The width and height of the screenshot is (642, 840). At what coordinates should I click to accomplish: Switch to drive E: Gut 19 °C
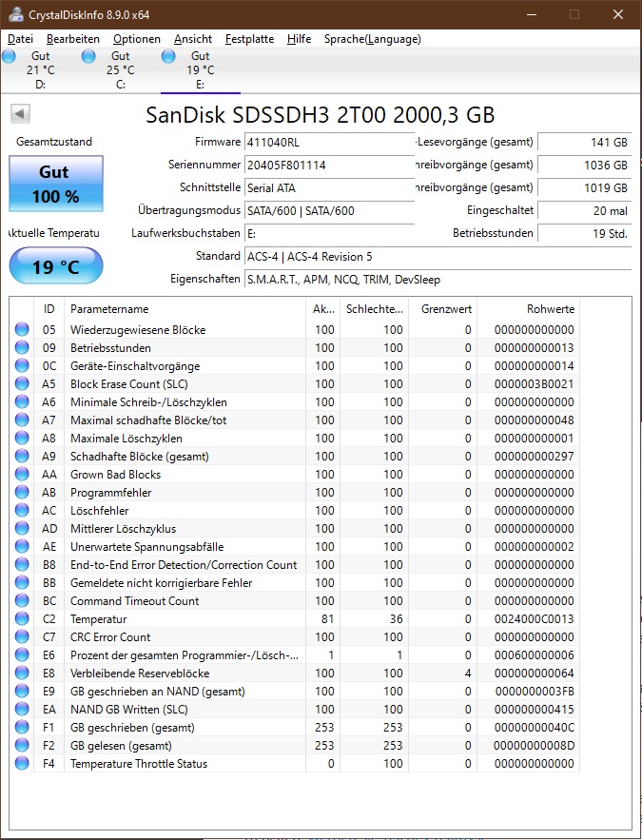[x=201, y=69]
